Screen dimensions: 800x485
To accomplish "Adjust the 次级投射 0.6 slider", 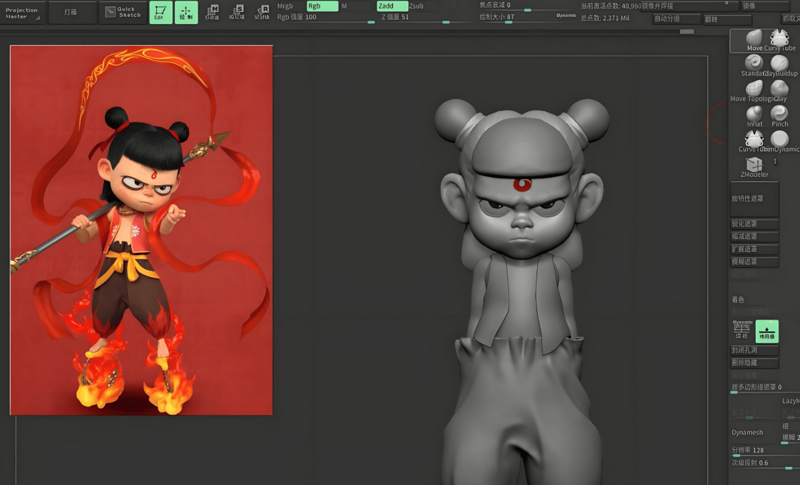I will click(x=765, y=464).
